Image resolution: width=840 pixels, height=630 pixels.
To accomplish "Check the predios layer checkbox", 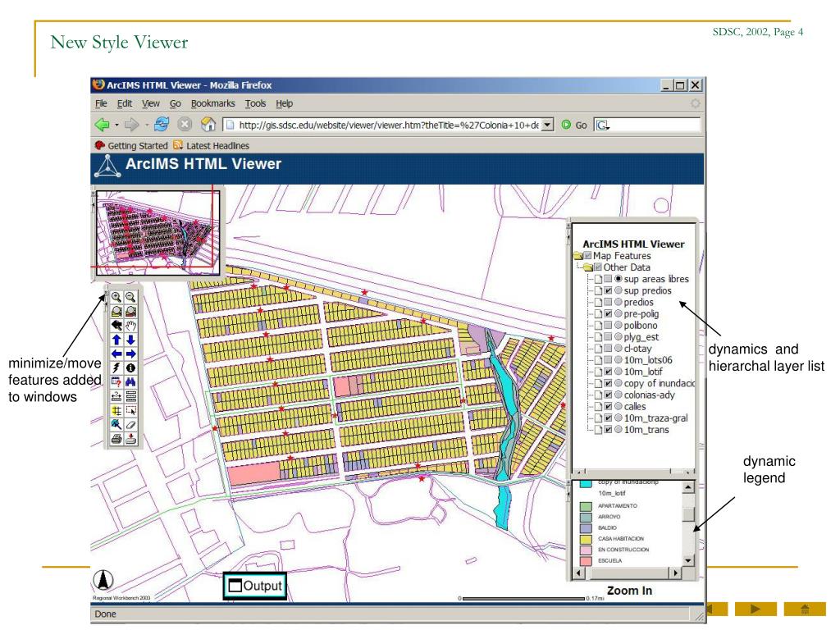I will [x=608, y=302].
